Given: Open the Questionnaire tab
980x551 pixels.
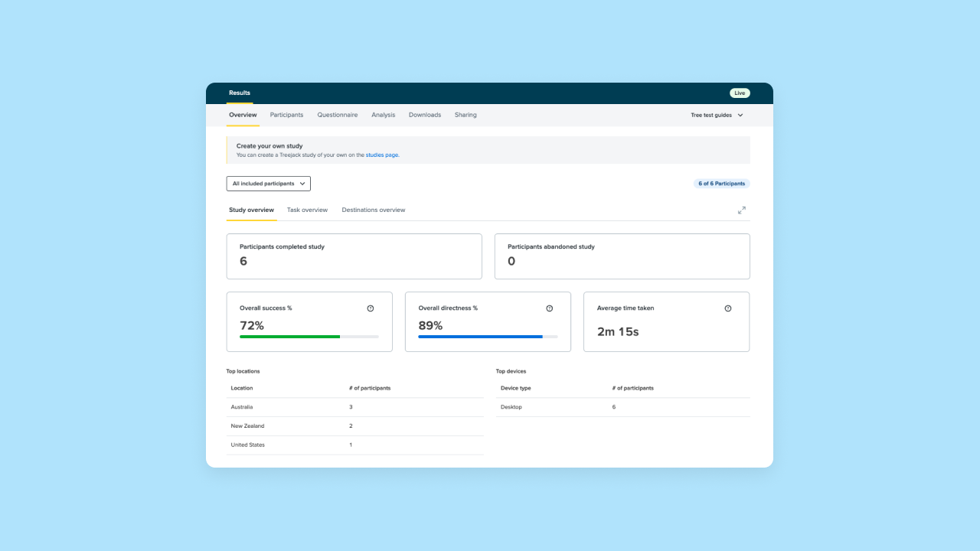Looking at the screenshot, I should (337, 115).
